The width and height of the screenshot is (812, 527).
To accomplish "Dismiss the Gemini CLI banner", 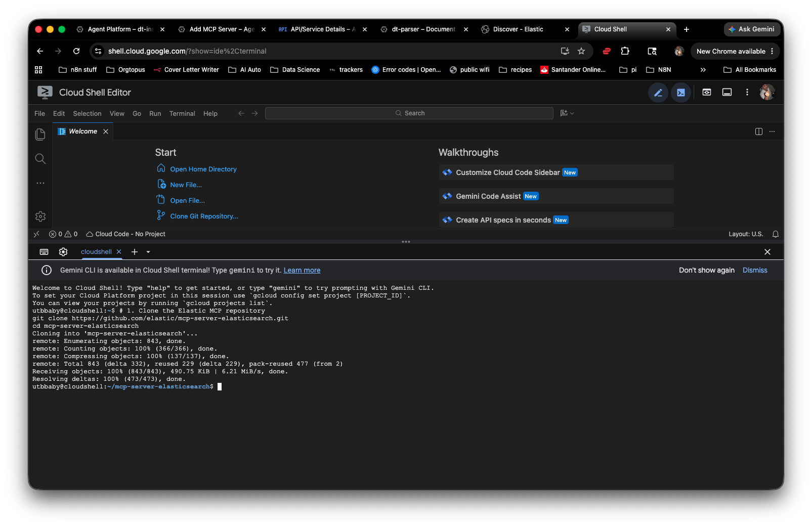I will (x=755, y=271).
